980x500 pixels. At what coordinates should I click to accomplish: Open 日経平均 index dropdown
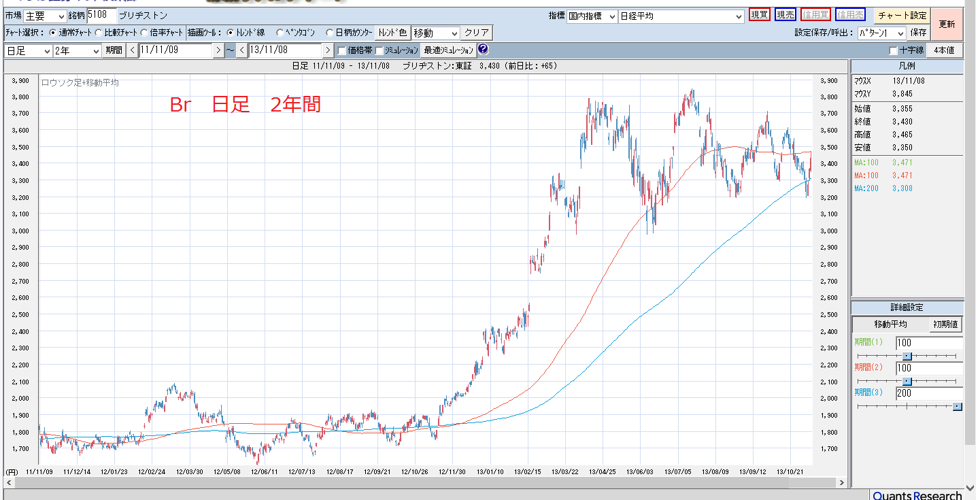[x=681, y=16]
